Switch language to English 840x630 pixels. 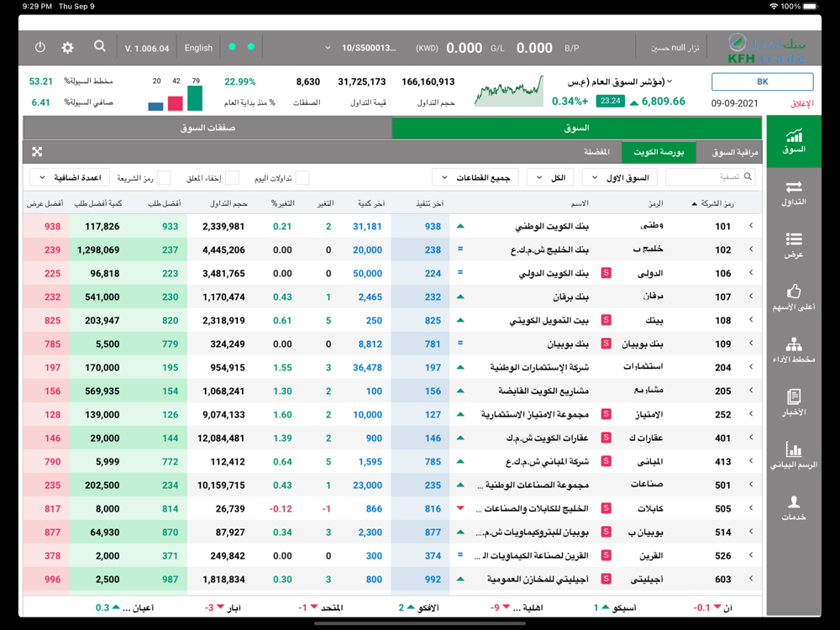(198, 48)
